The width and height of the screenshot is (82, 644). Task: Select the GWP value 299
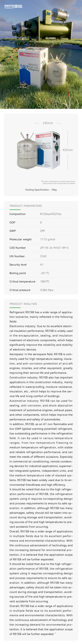(42, 231)
